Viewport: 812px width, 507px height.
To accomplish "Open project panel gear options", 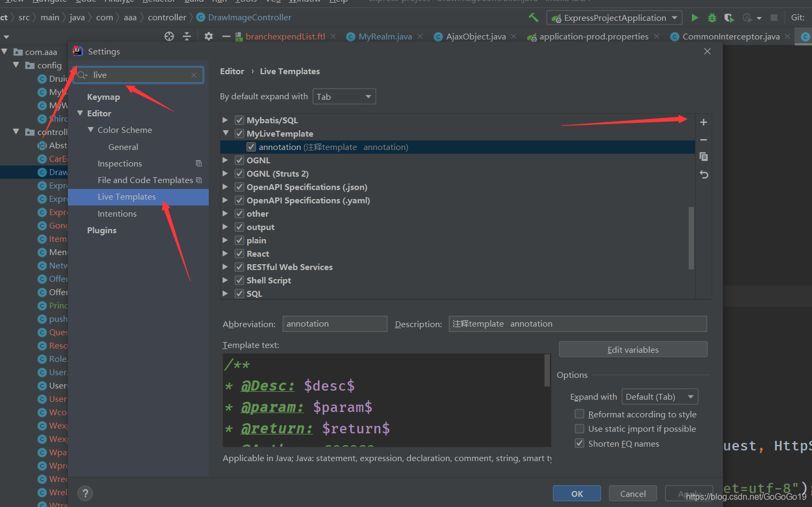I will coord(209,36).
